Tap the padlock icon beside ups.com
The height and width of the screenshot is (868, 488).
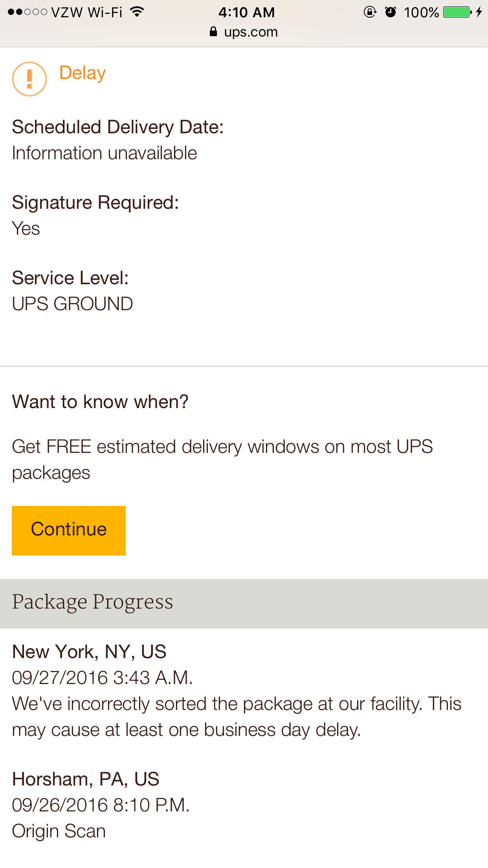213,32
